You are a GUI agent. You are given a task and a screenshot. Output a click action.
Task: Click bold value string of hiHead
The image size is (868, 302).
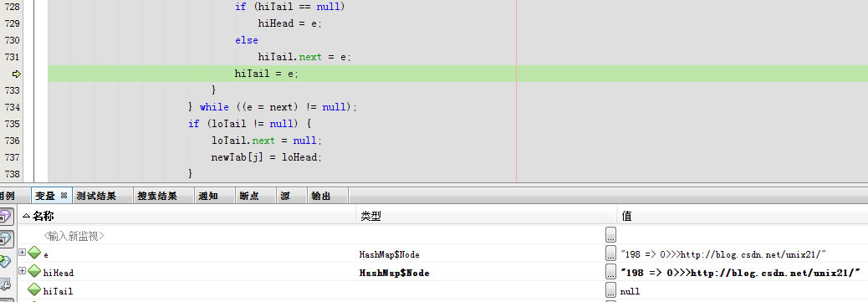pos(741,273)
